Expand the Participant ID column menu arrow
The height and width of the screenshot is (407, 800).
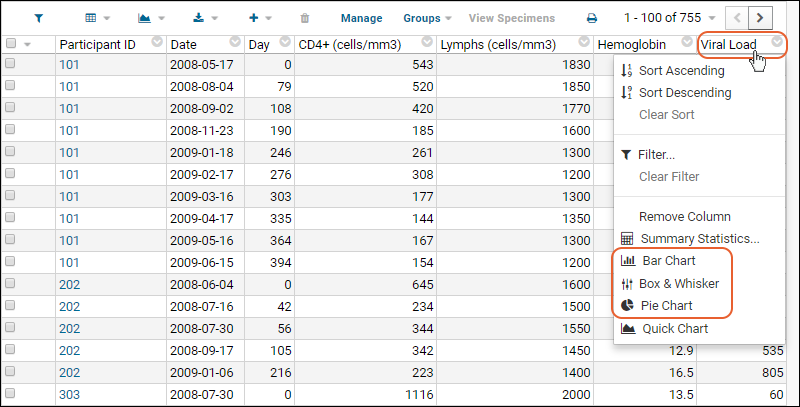coord(157,42)
